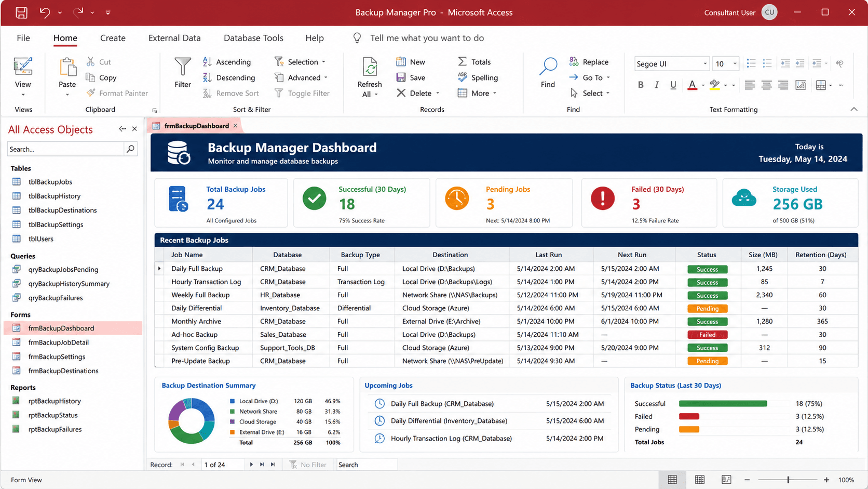Click the search magnifier in navigation pane
This screenshot has height=489, width=868.
[130, 149]
